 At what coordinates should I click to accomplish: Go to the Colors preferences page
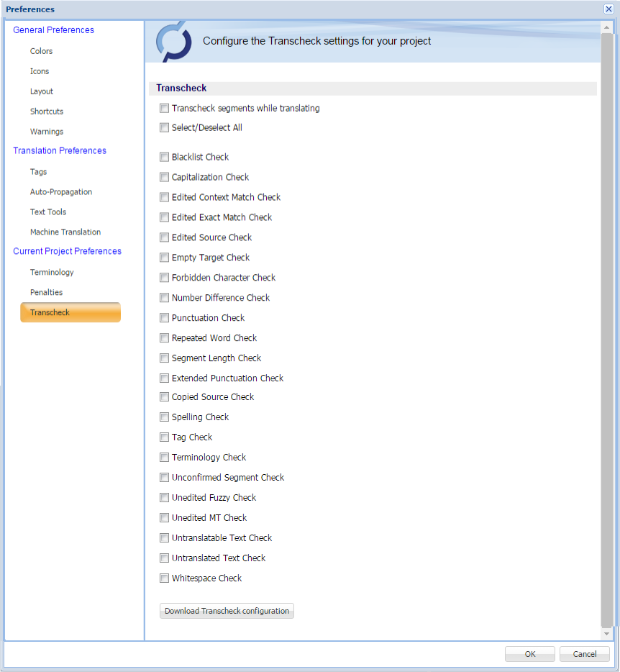pyautogui.click(x=41, y=51)
